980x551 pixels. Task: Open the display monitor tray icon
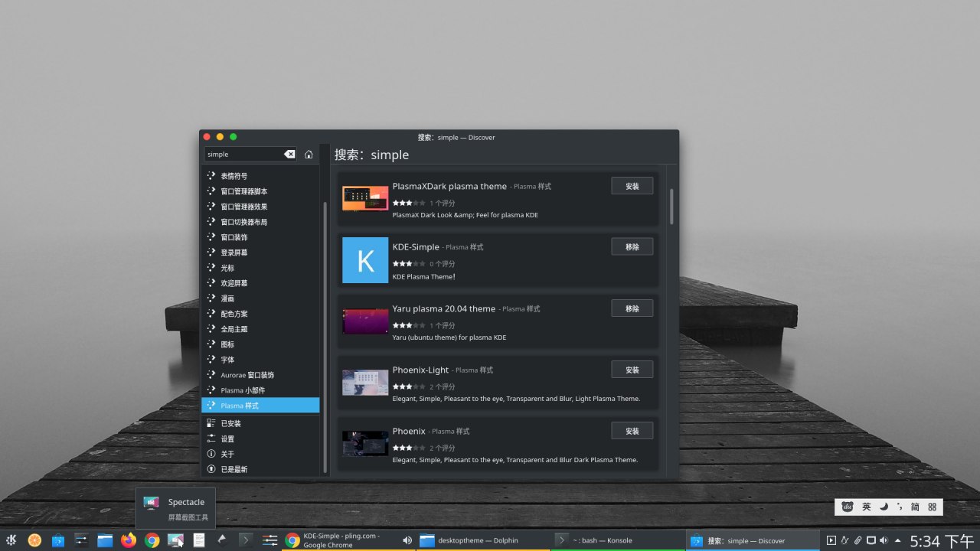pyautogui.click(x=871, y=540)
